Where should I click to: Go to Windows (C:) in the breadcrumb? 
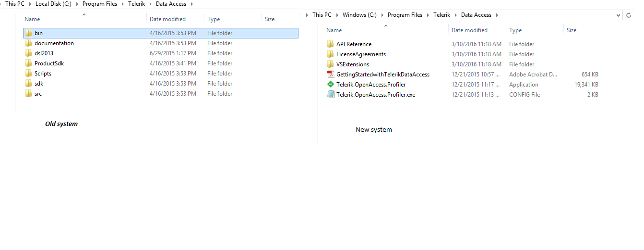[359, 15]
